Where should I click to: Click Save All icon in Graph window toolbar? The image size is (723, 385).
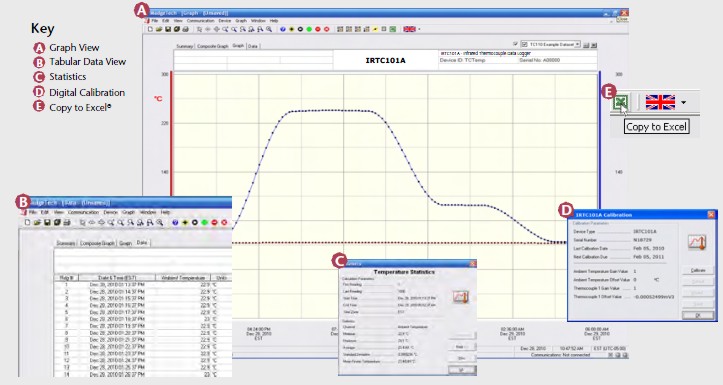coord(177,29)
